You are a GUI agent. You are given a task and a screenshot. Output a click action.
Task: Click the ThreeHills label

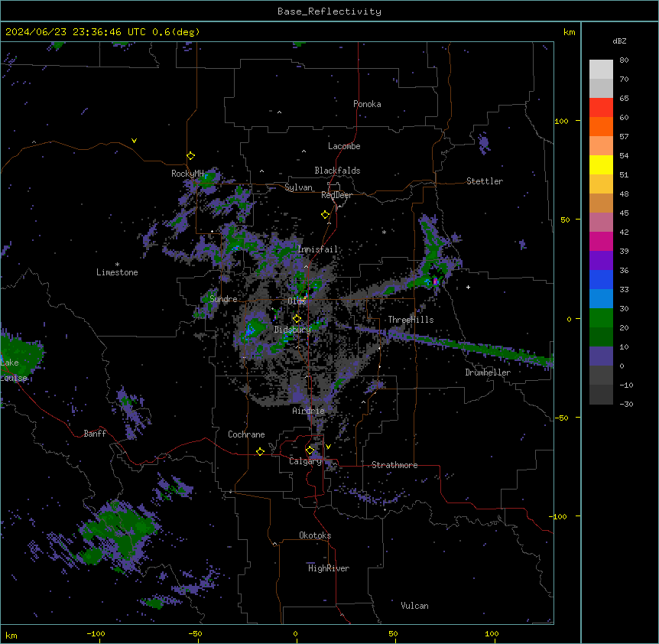click(411, 320)
